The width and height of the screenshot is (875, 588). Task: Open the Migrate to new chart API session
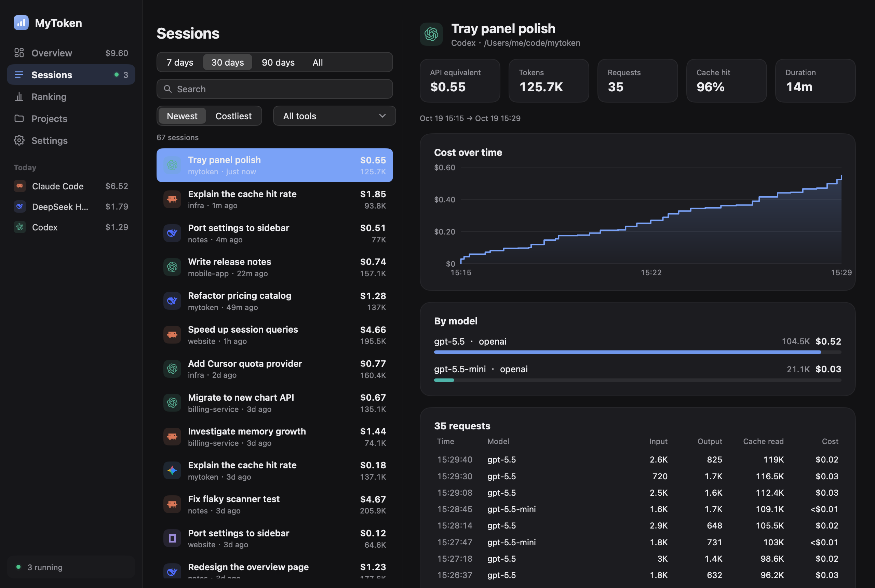coord(274,403)
